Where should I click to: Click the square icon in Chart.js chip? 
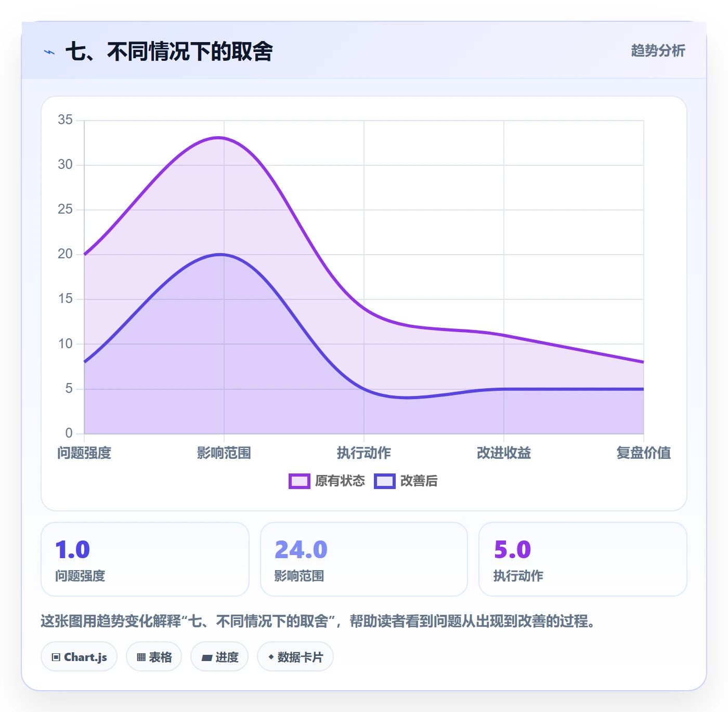click(x=56, y=657)
